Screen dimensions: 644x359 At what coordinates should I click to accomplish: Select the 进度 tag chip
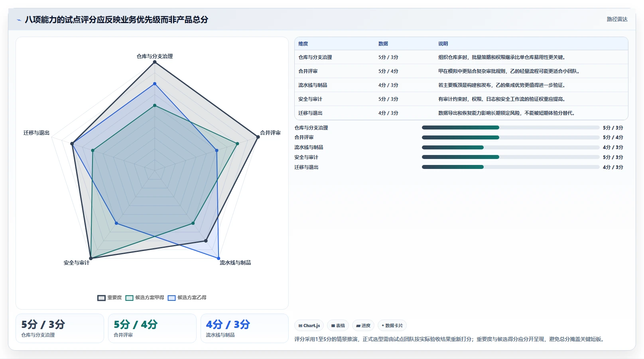tap(363, 326)
